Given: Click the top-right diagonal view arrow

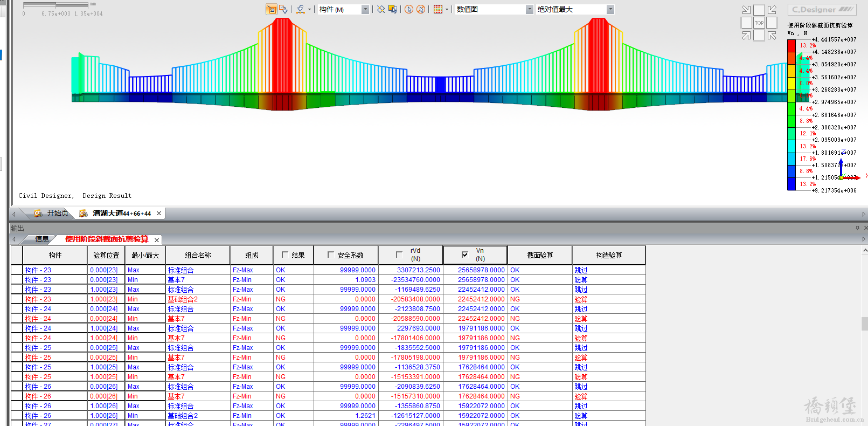Looking at the screenshot, I should coord(772,10).
